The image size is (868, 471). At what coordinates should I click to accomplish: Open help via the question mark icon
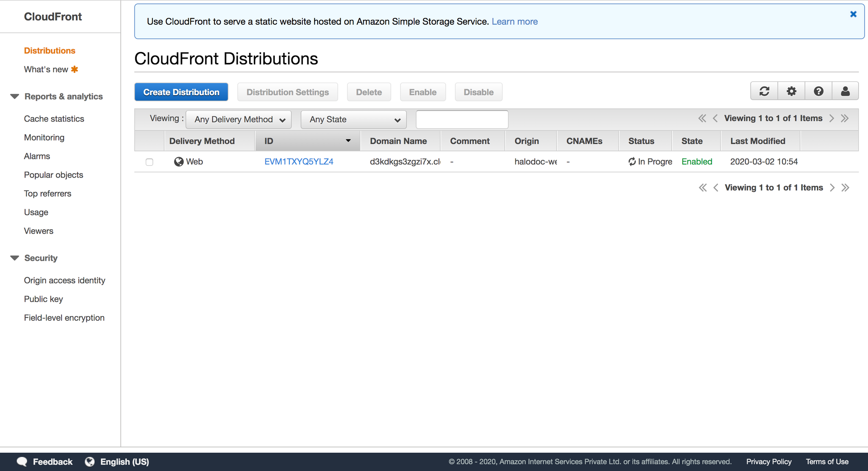(818, 91)
